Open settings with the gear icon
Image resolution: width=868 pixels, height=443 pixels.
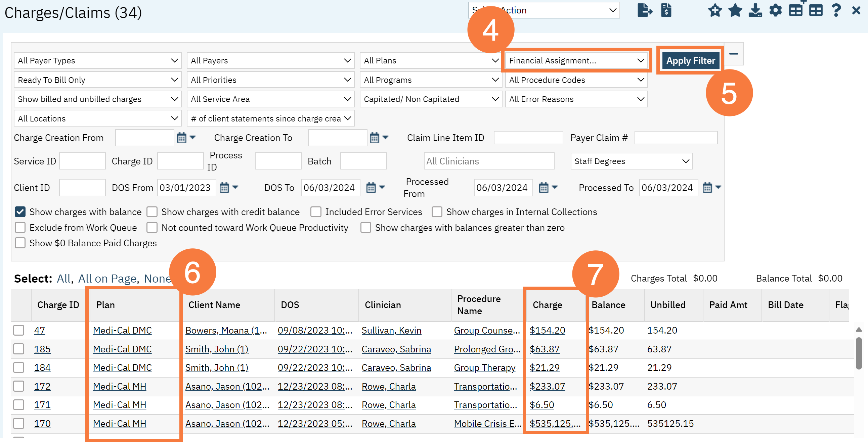[x=775, y=10]
